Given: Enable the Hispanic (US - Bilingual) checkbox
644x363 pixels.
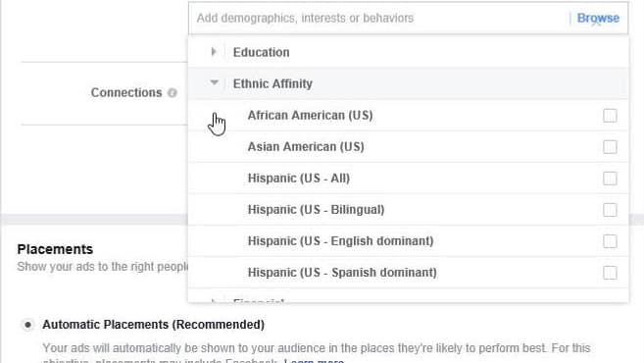Looking at the screenshot, I should 610,210.
